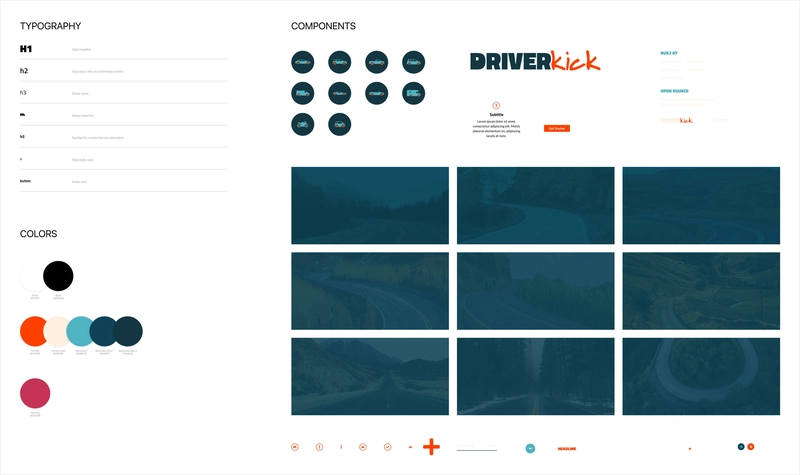Click the underlined input field in bottom row
This screenshot has width=800, height=475.
click(477, 447)
